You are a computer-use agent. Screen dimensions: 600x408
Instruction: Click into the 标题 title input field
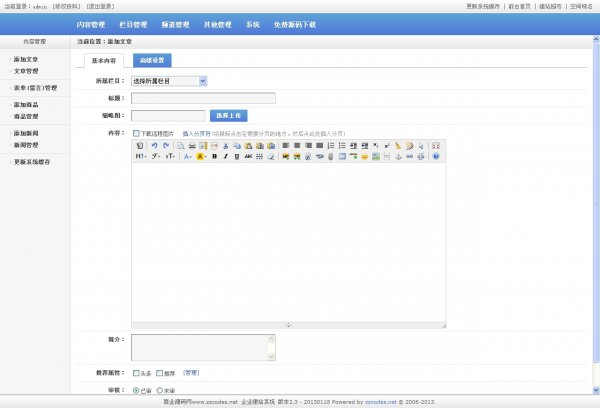tap(203, 98)
